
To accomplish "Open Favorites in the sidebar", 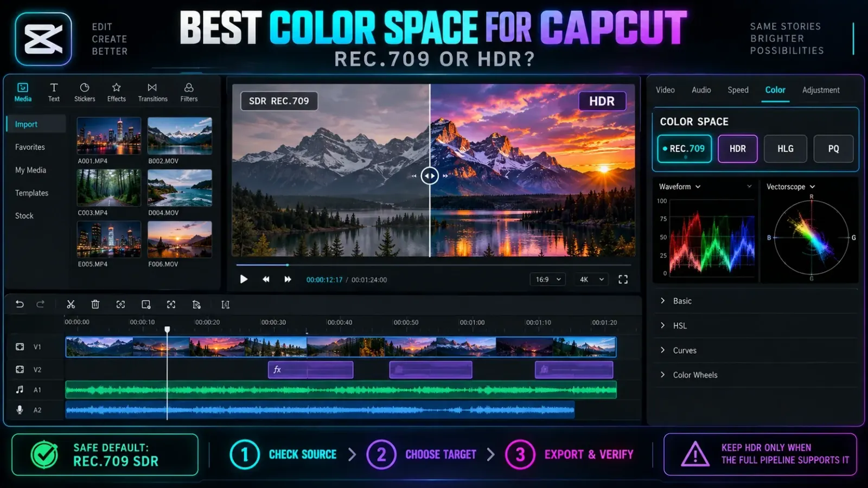I will pyautogui.click(x=30, y=147).
